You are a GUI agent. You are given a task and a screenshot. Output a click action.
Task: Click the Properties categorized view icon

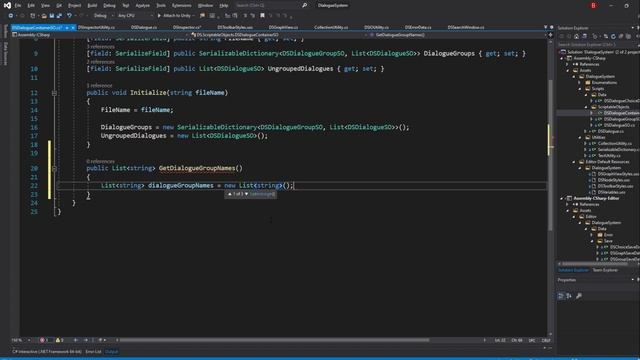point(561,296)
